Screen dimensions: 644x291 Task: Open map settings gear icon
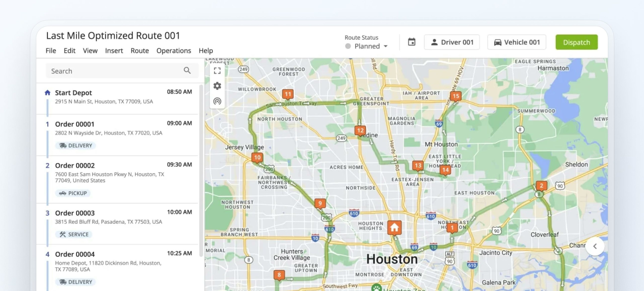[217, 86]
